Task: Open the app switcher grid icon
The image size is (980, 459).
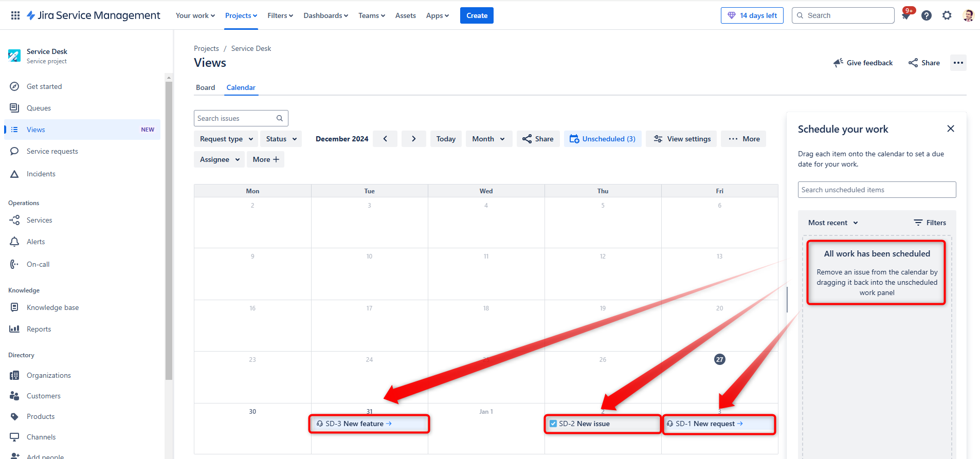Action: point(15,15)
